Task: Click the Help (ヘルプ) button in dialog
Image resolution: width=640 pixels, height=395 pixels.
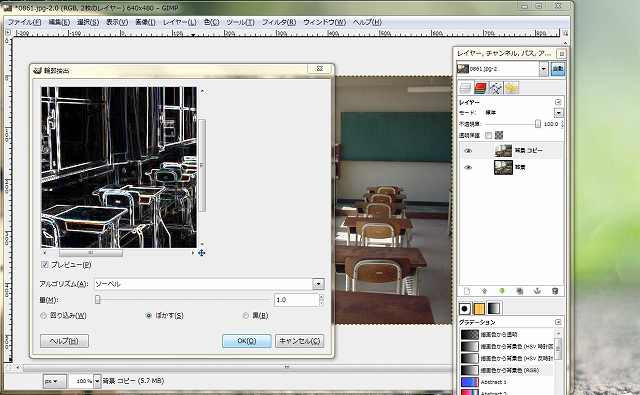Action: (64, 341)
